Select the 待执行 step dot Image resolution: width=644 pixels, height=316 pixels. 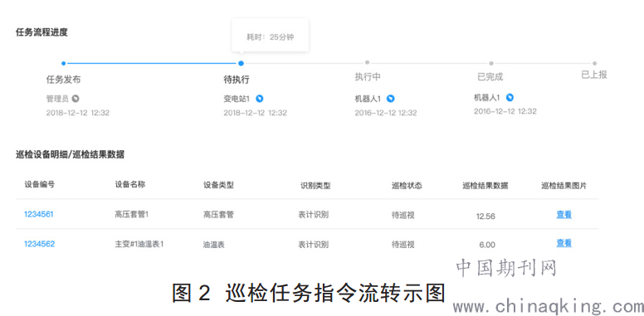pos(242,63)
